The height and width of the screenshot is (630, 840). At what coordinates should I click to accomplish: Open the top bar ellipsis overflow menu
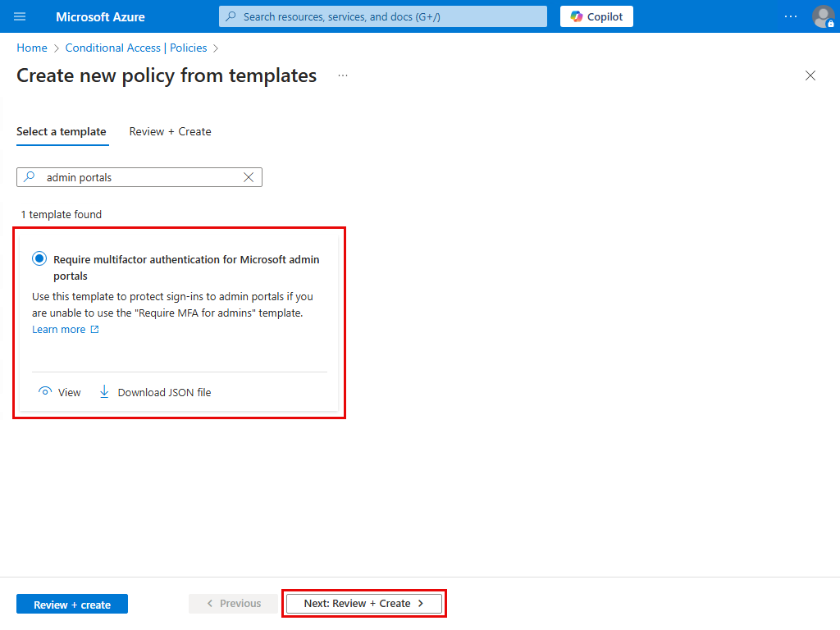tap(790, 16)
